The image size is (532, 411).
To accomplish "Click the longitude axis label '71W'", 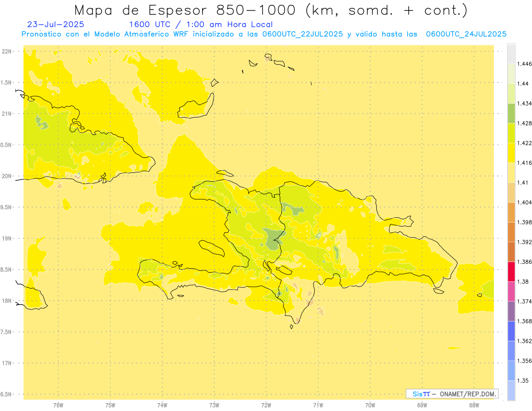I will point(318,405).
